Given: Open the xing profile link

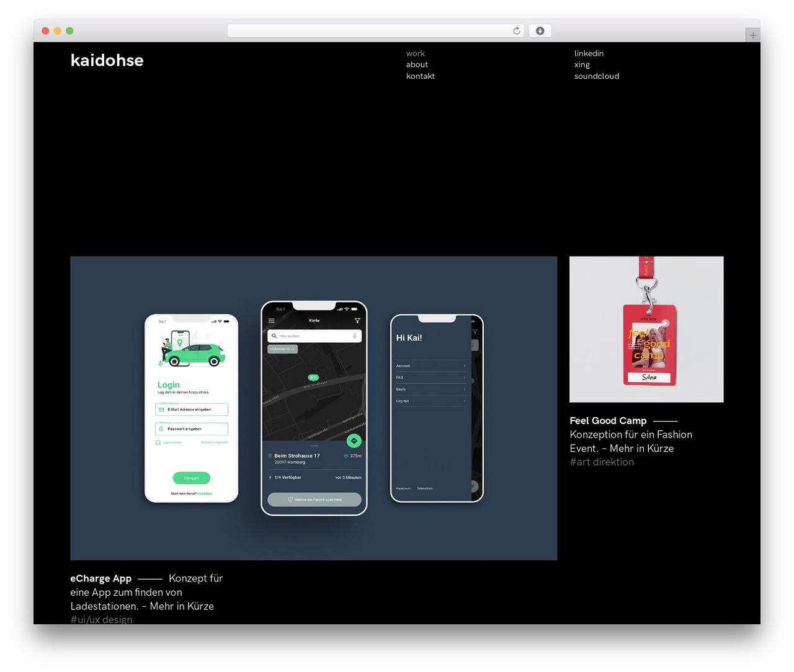Looking at the screenshot, I should [582, 64].
